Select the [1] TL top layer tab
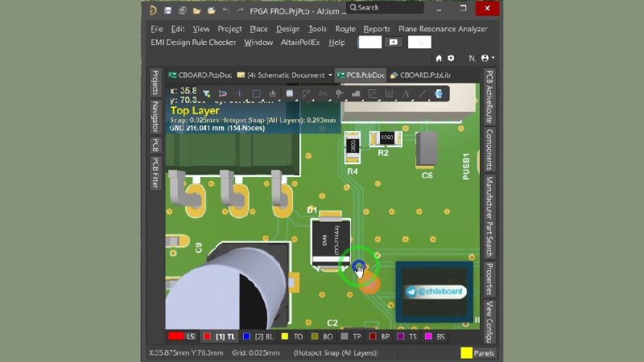644x362 pixels. [x=219, y=336]
